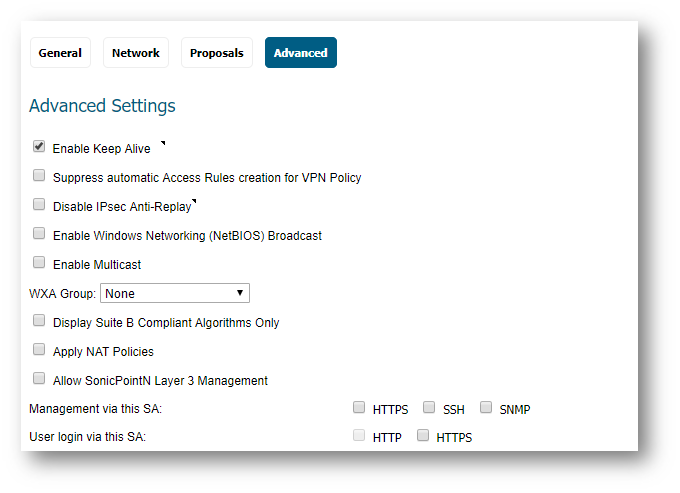Enable HTTPS management via this SA
Viewport: 680px width, 493px height.
coord(359,407)
